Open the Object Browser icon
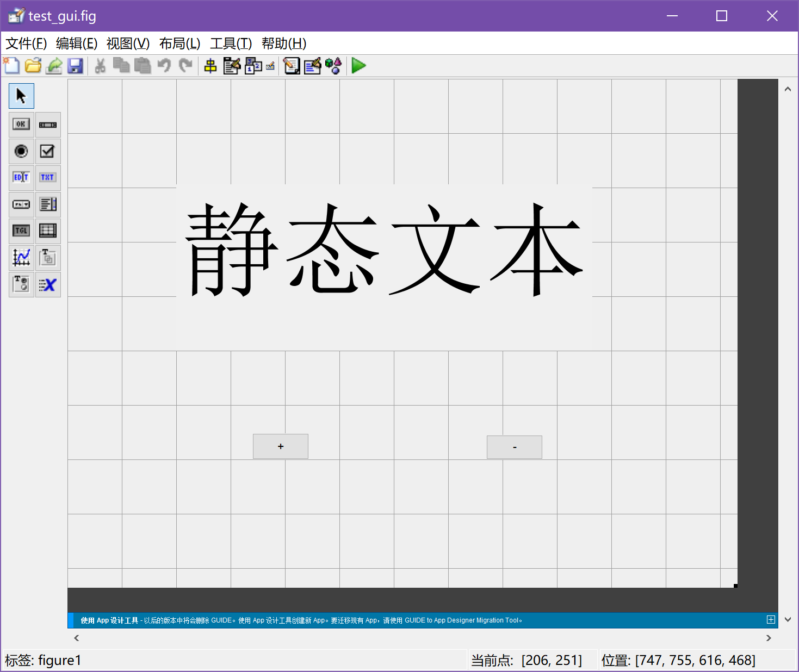 [x=333, y=66]
